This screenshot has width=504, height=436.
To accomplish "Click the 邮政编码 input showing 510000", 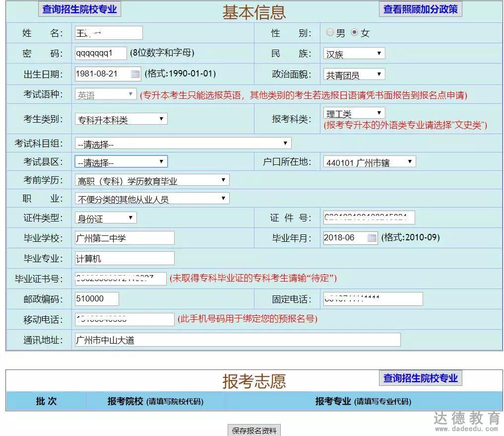I will pyautogui.click(x=97, y=299).
